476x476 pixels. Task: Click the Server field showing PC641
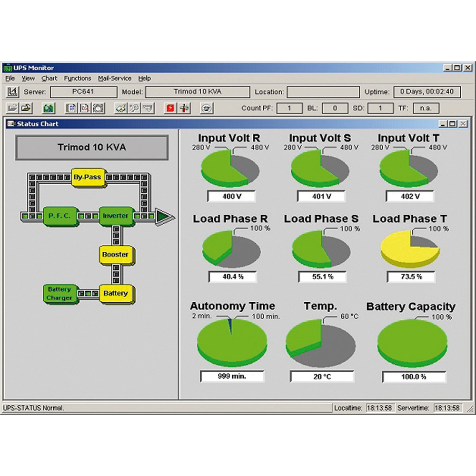click(x=83, y=92)
